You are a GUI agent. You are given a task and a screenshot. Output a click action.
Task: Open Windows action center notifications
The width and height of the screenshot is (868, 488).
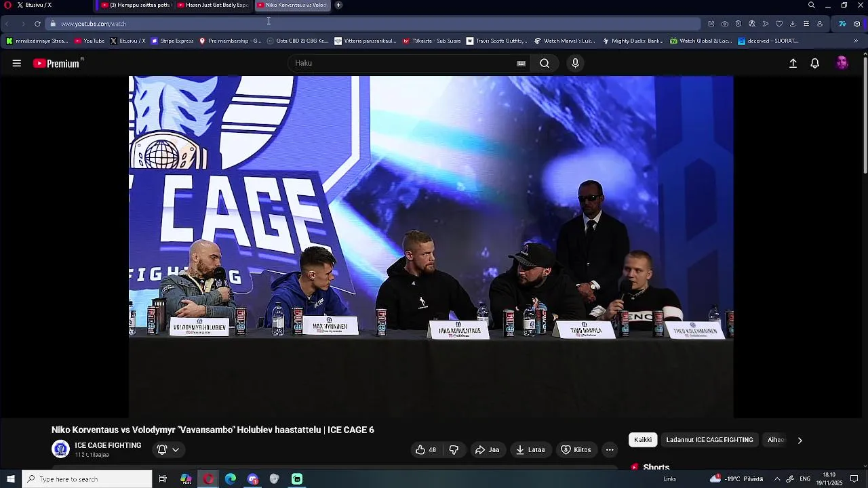click(854, 479)
